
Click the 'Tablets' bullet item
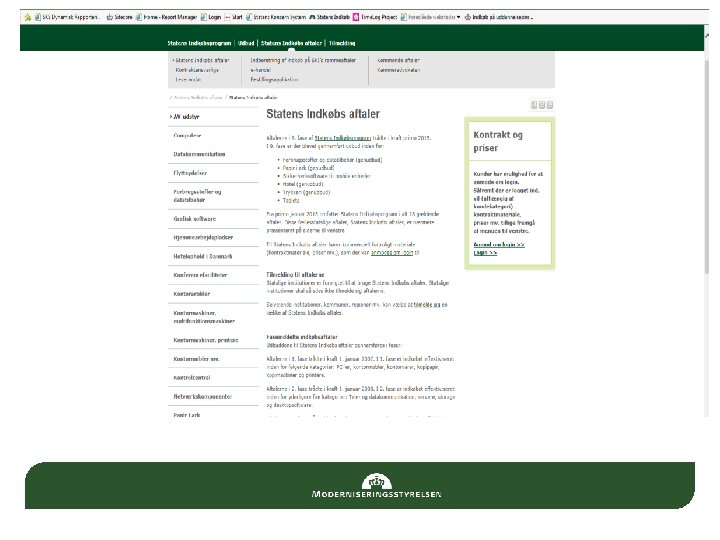291,201
